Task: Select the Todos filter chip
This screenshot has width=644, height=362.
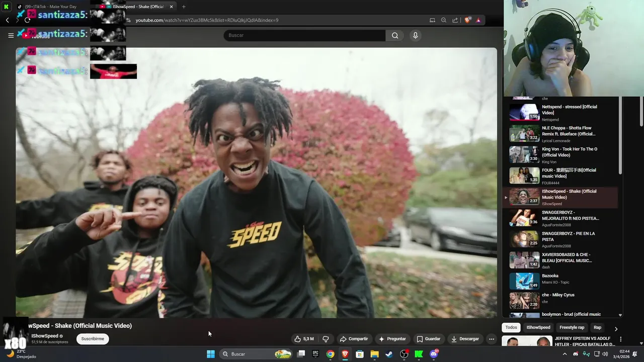Action: (511, 327)
